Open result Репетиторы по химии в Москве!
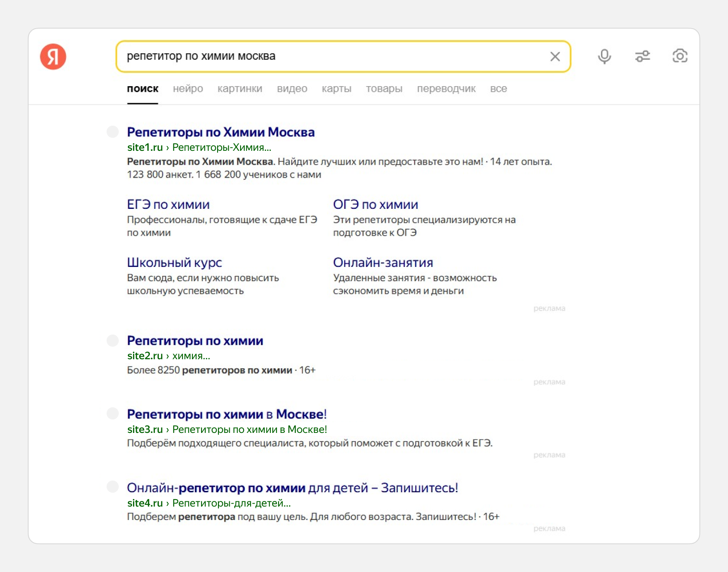Screen dimensions: 728x572 tap(227, 414)
